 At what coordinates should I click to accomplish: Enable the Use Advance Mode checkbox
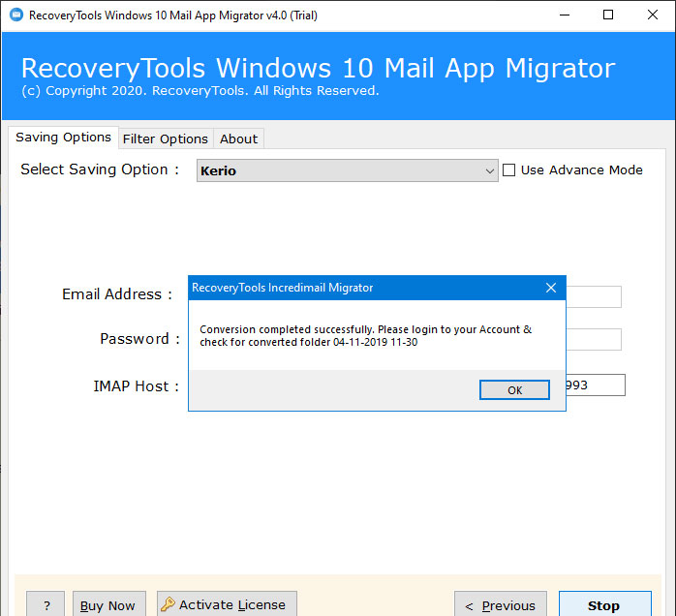point(509,170)
